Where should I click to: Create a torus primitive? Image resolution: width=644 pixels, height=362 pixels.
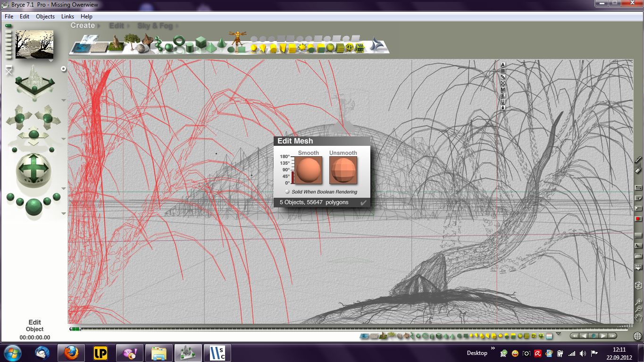pyautogui.click(x=179, y=41)
